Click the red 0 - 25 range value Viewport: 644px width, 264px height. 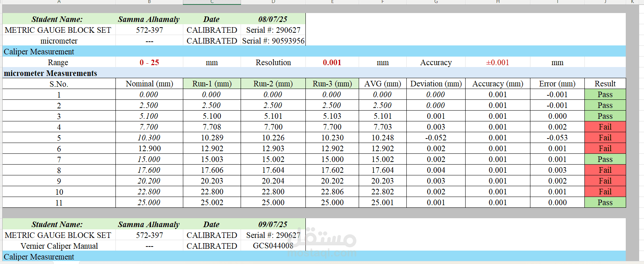pos(149,62)
